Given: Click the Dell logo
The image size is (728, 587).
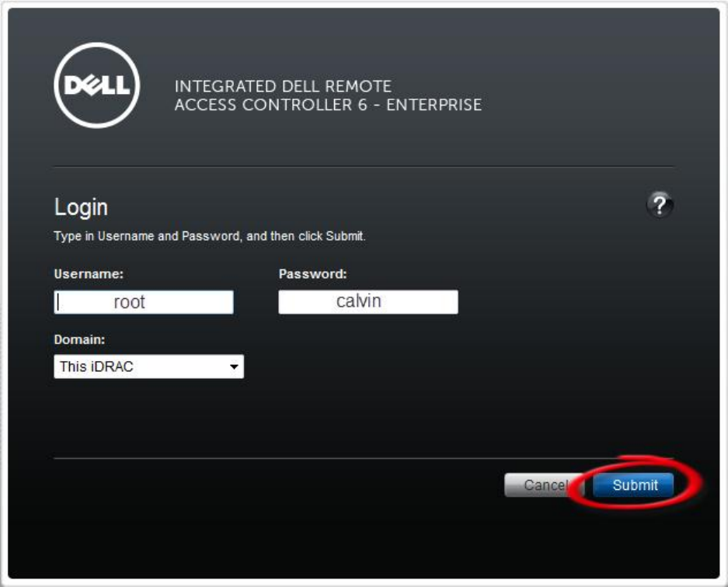Looking at the screenshot, I should [x=97, y=85].
